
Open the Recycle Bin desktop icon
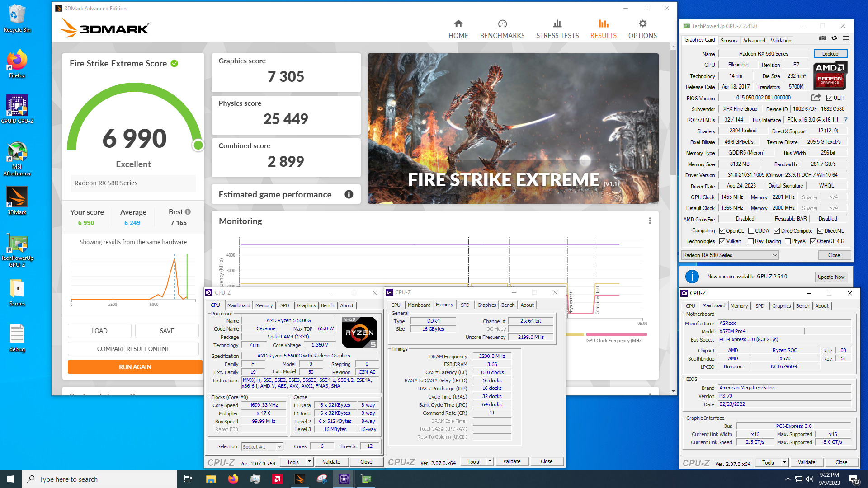click(x=17, y=19)
